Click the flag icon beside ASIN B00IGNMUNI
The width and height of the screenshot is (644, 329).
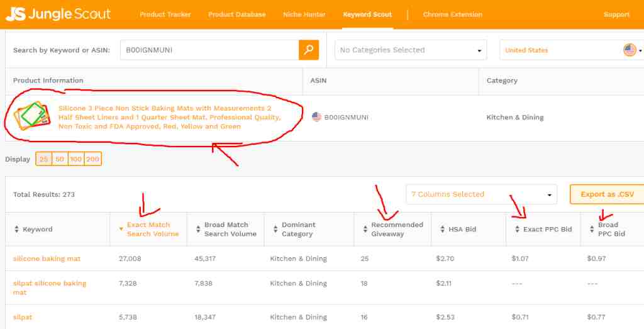point(316,117)
